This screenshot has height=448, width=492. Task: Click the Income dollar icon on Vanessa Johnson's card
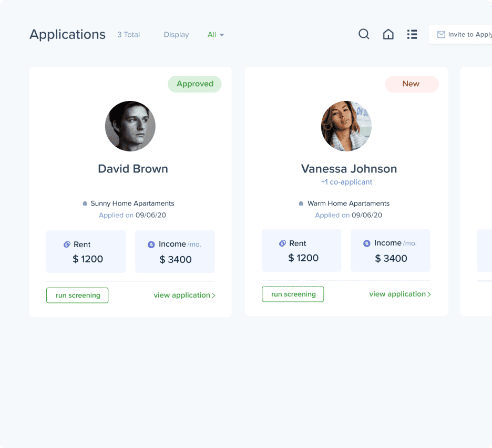(x=367, y=243)
